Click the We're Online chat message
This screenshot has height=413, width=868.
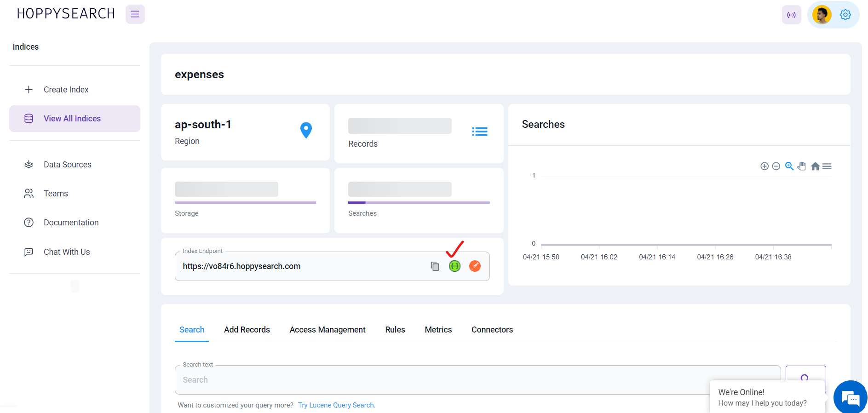click(x=766, y=397)
